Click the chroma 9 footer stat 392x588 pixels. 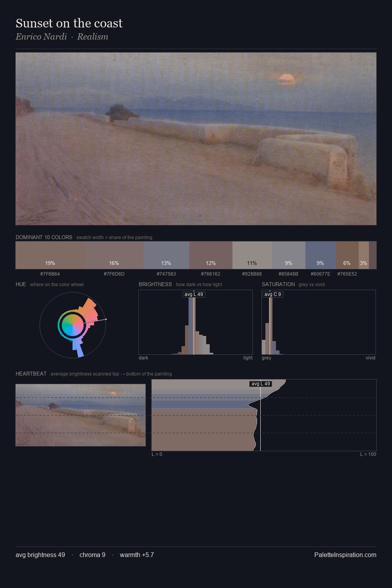pos(93,555)
